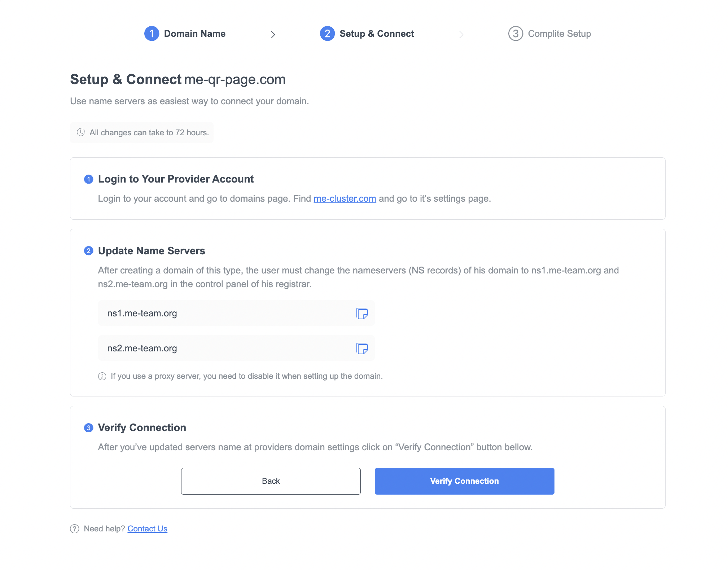Click the help question mark icon
Viewport: 728px width, 570px height.
(x=75, y=529)
